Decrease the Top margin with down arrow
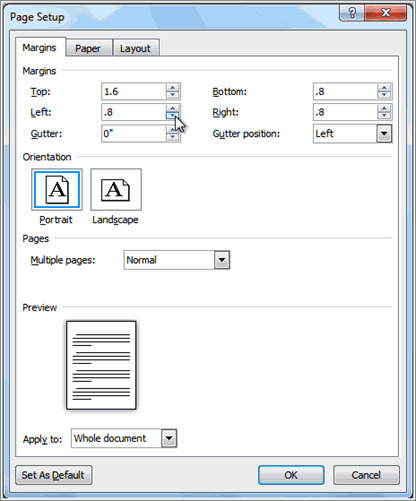This screenshot has height=501, width=416. click(172, 95)
